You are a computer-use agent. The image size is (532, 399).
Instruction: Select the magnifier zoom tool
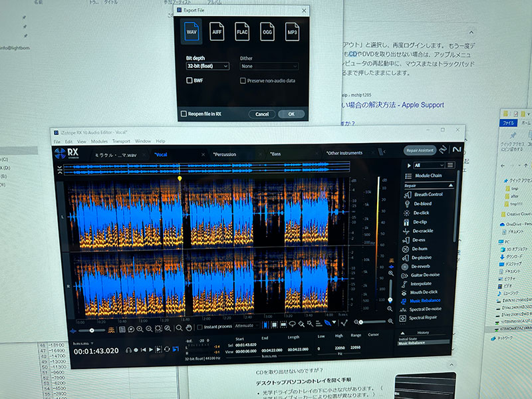[179, 328]
